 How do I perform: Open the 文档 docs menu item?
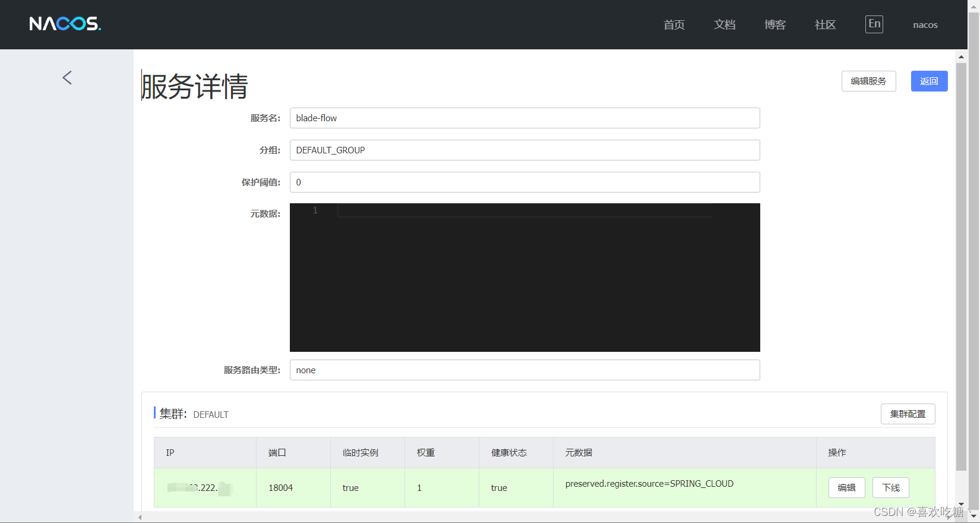pyautogui.click(x=725, y=24)
